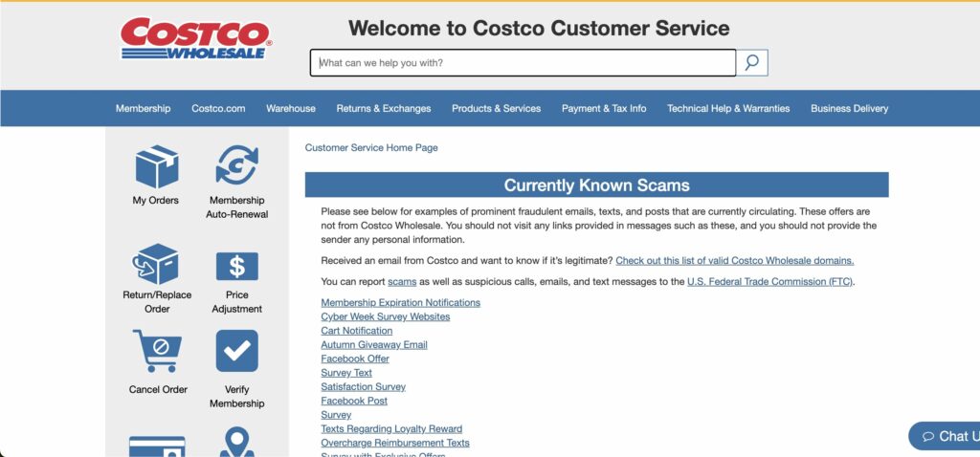Open Texts Regarding Loyalty Reward link

coord(391,429)
